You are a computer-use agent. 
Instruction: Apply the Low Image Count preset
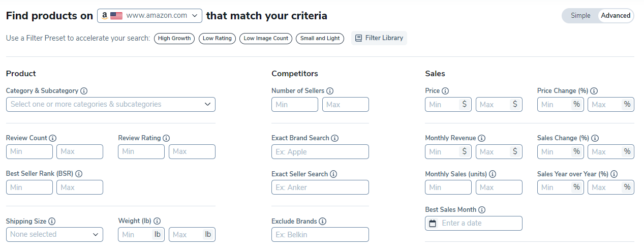(x=266, y=38)
